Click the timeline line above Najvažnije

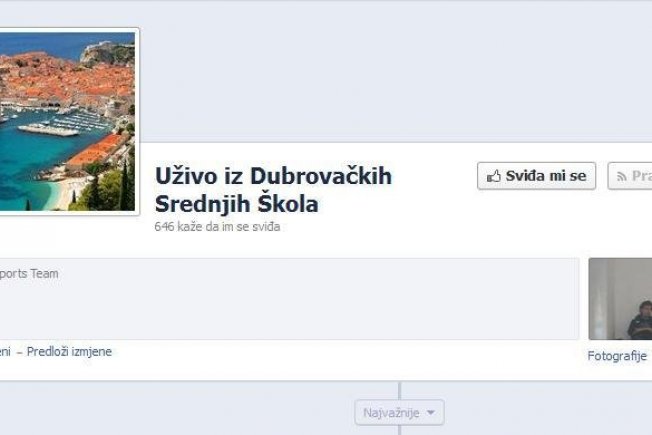(x=399, y=391)
